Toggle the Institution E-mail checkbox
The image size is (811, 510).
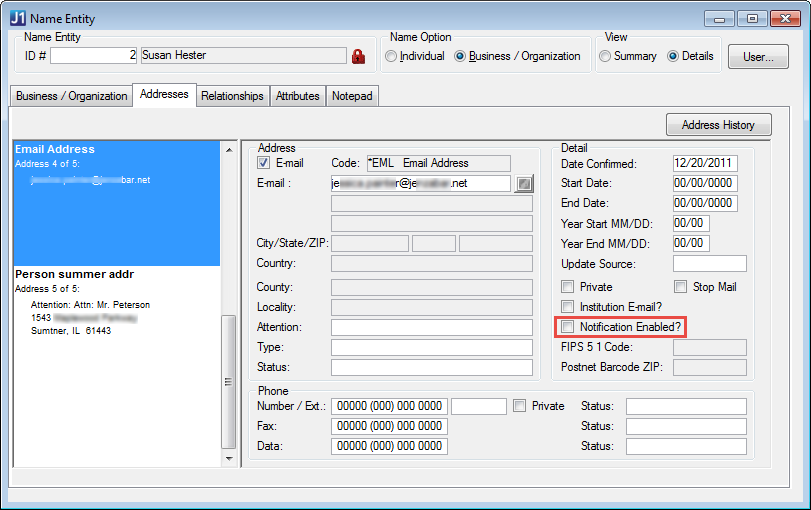coord(568,307)
